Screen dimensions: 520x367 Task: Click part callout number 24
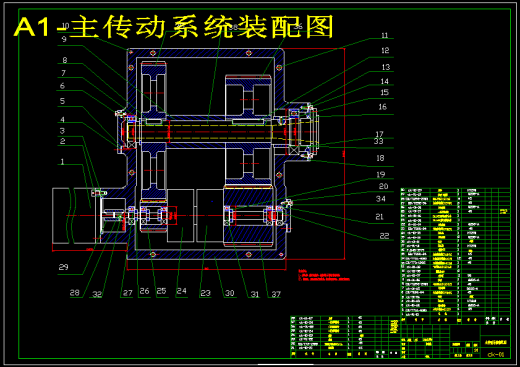click(x=181, y=291)
